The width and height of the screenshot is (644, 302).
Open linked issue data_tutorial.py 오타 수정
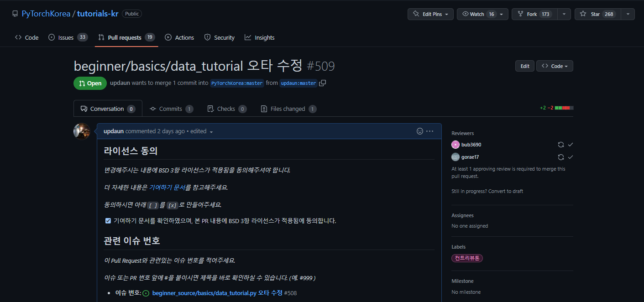pos(217,293)
